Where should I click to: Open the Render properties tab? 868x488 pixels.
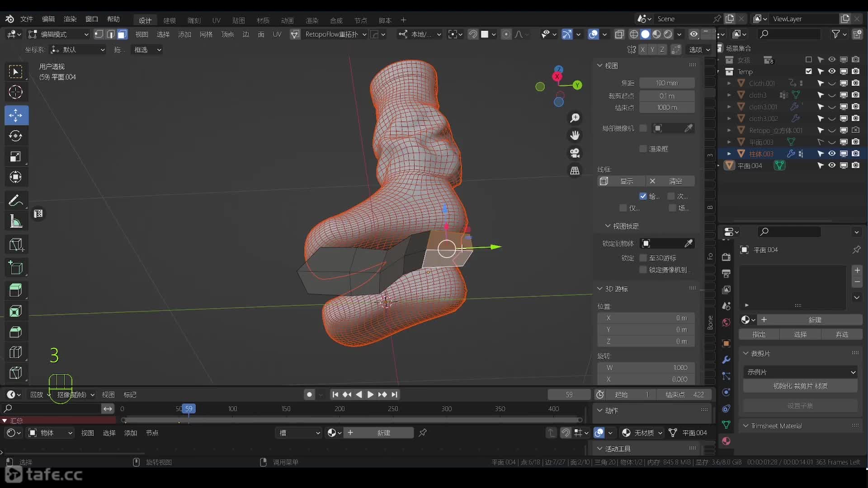(726, 257)
